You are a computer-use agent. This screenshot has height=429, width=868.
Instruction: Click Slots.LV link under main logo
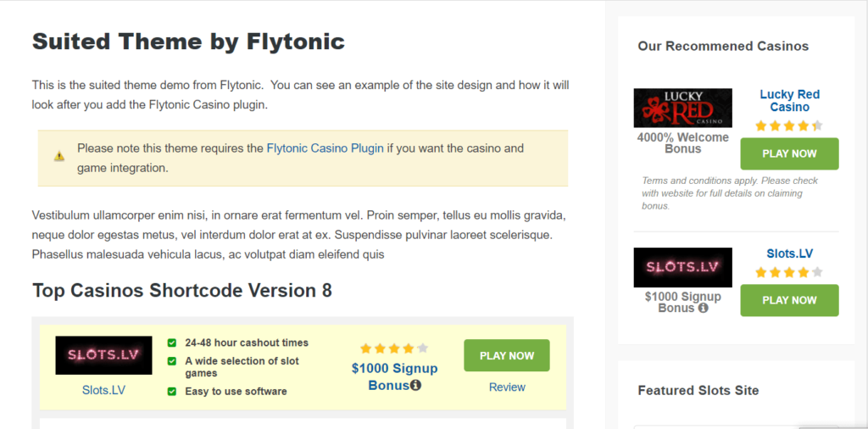pyautogui.click(x=103, y=390)
